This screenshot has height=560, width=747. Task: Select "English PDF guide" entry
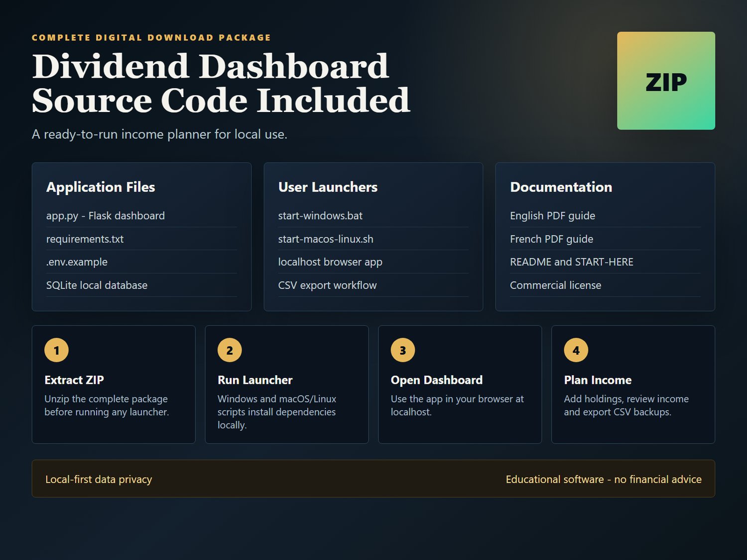605,216
